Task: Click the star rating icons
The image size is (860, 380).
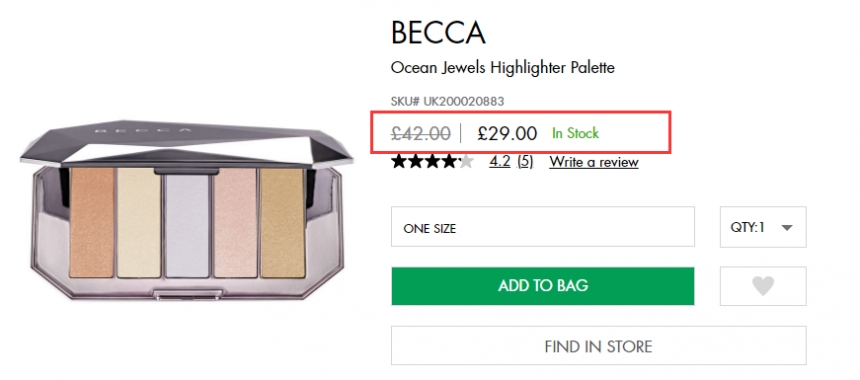Action: click(432, 162)
